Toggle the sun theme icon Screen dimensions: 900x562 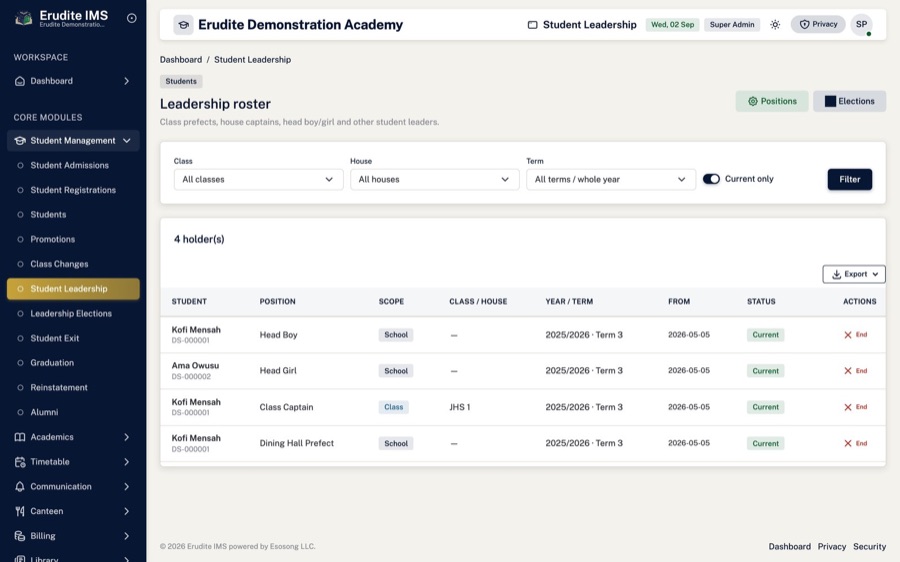[775, 25]
